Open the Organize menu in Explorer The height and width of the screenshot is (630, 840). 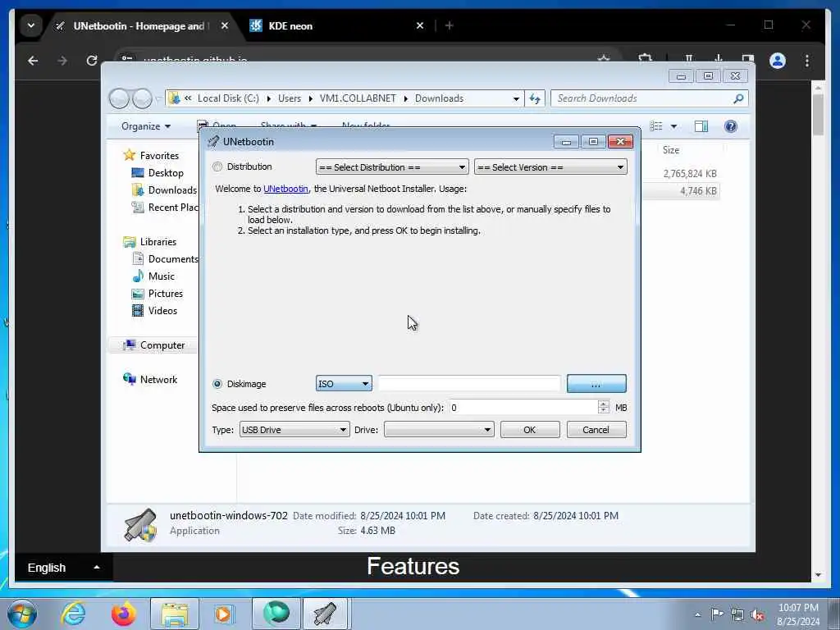pyautogui.click(x=146, y=126)
